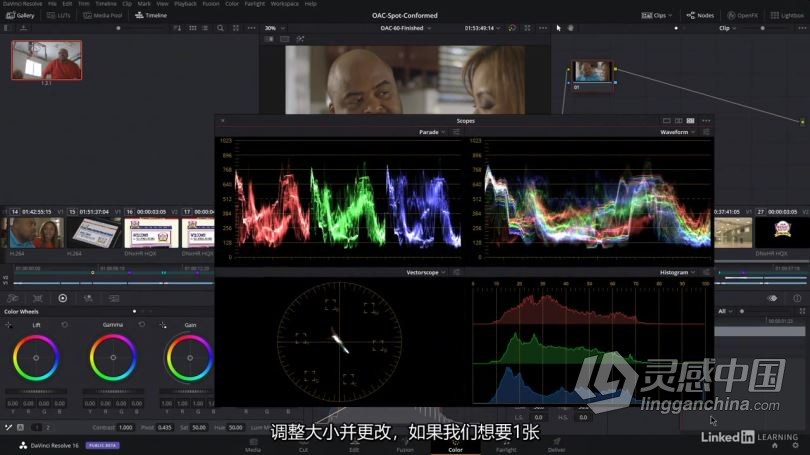Open gallery sort order options
This screenshot has width=810, height=455.
(x=177, y=28)
